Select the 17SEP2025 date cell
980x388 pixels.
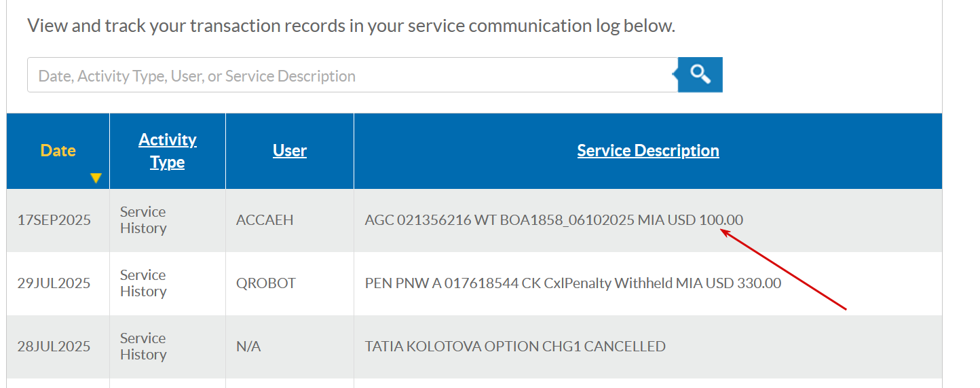54,220
